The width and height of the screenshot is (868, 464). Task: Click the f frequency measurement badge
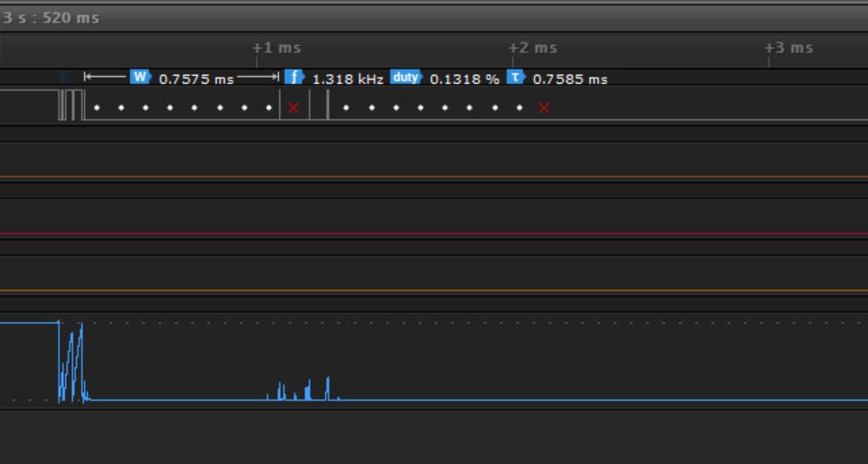point(294,77)
